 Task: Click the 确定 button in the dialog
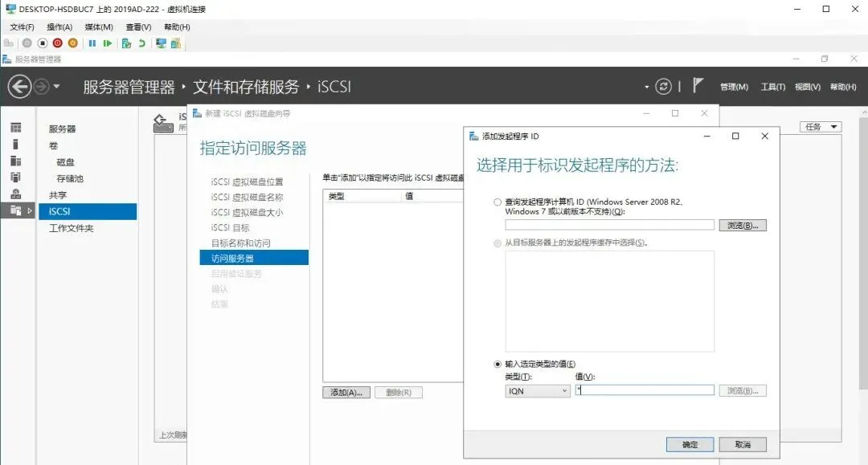(x=690, y=444)
